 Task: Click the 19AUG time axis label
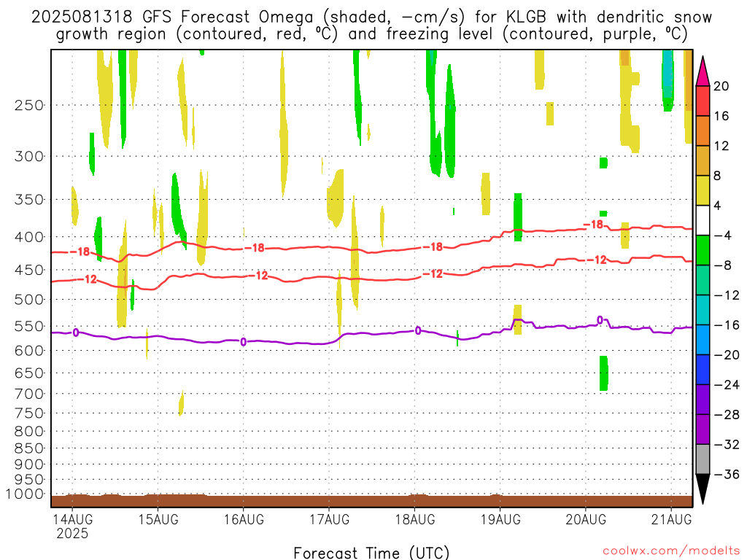point(500,519)
